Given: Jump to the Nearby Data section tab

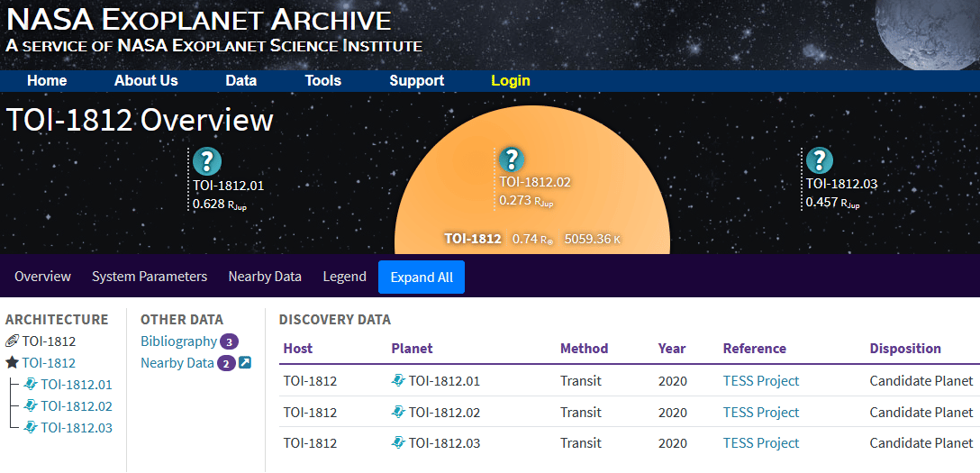Looking at the screenshot, I should [265, 277].
